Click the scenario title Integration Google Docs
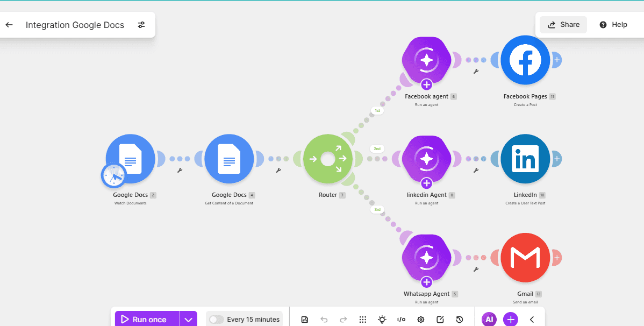This screenshot has height=326, width=644. point(75,25)
